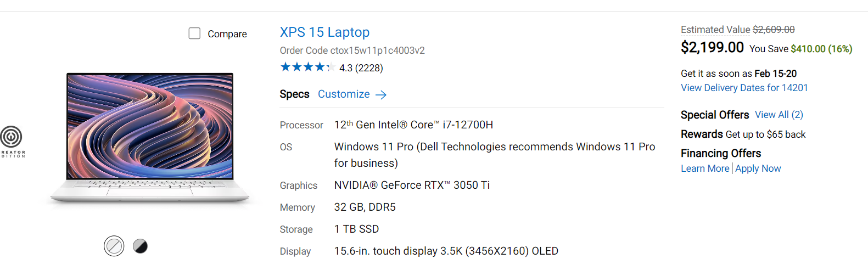Click Learn More under Financing Offers
The width and height of the screenshot is (868, 270).
705,168
